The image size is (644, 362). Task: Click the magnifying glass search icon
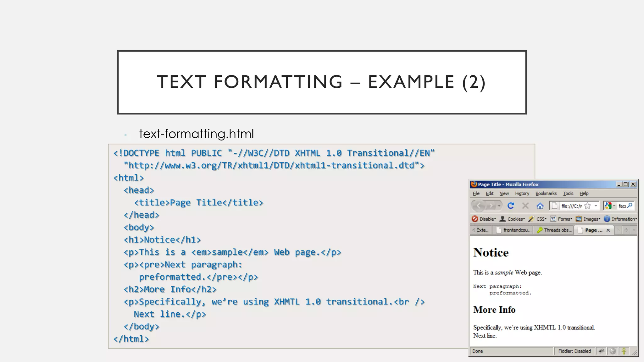[x=630, y=206]
